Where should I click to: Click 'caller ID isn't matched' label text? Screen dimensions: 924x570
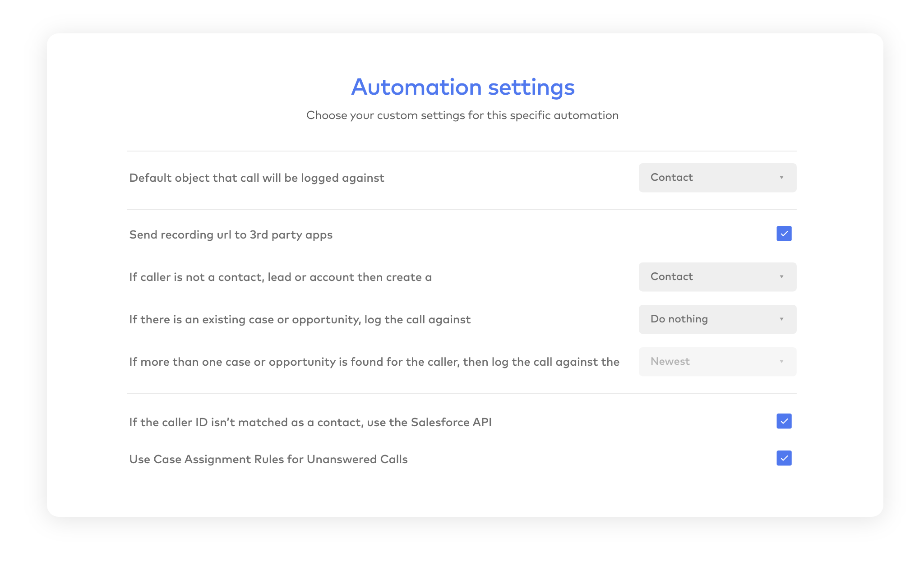pyautogui.click(x=310, y=423)
